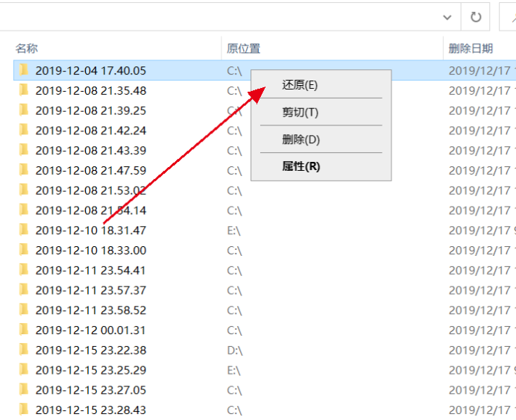Click folder icon of 2019-12-15 23.22.38
Image resolution: width=516 pixels, height=420 pixels.
coord(24,350)
